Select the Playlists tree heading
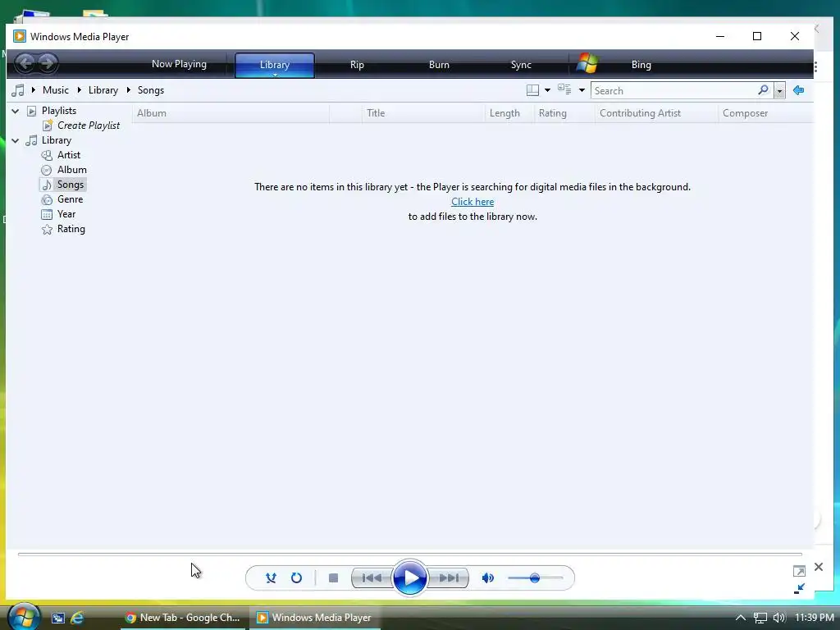840x630 pixels. [x=59, y=111]
